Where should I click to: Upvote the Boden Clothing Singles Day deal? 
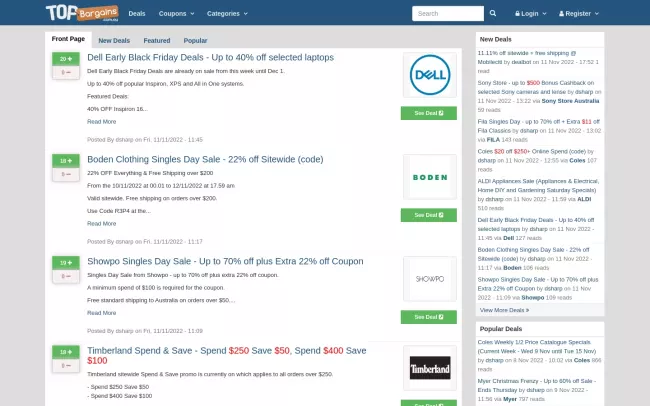point(66,160)
